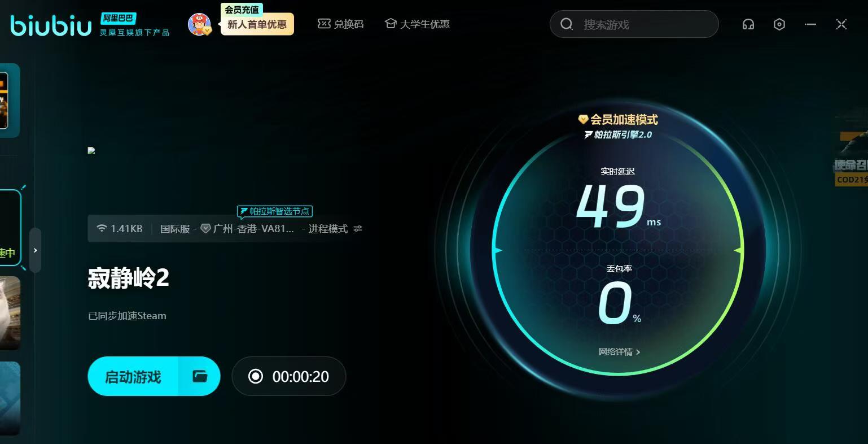This screenshot has width=868, height=444.
Task: Open the user avatar profile
Action: coord(199,24)
